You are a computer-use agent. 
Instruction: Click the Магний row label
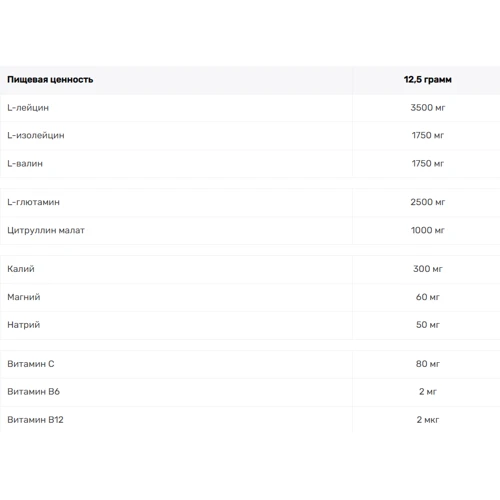click(x=24, y=297)
